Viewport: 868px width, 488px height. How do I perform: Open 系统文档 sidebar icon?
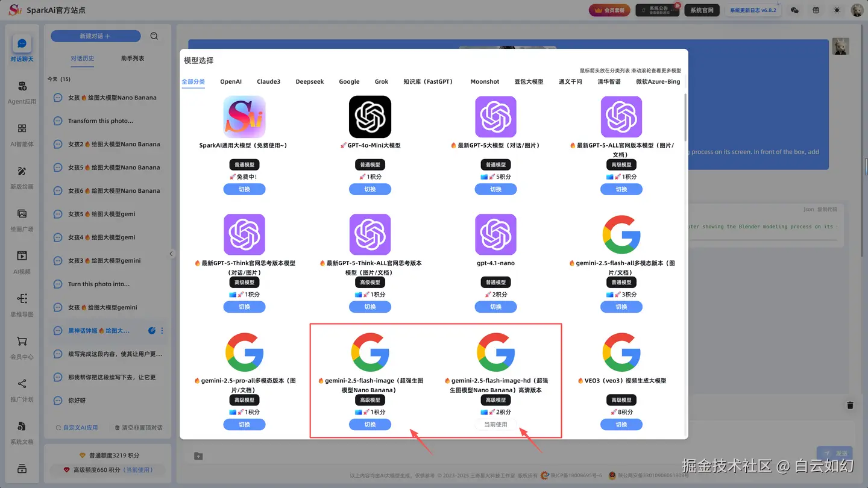22,427
